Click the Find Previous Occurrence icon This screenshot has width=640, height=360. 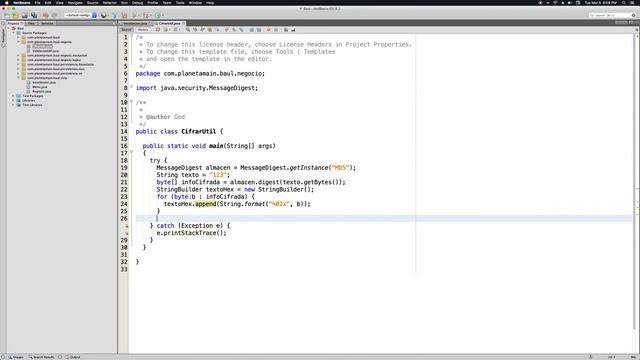[195, 30]
